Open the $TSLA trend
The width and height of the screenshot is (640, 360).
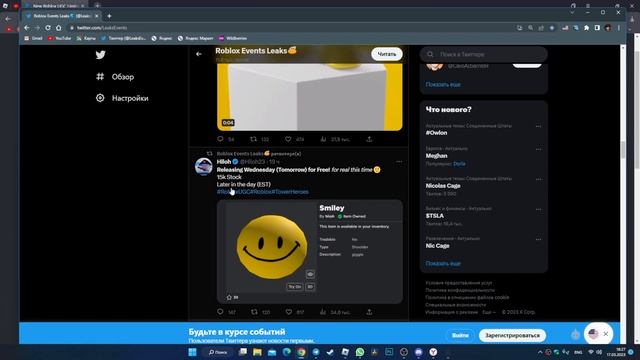435,216
